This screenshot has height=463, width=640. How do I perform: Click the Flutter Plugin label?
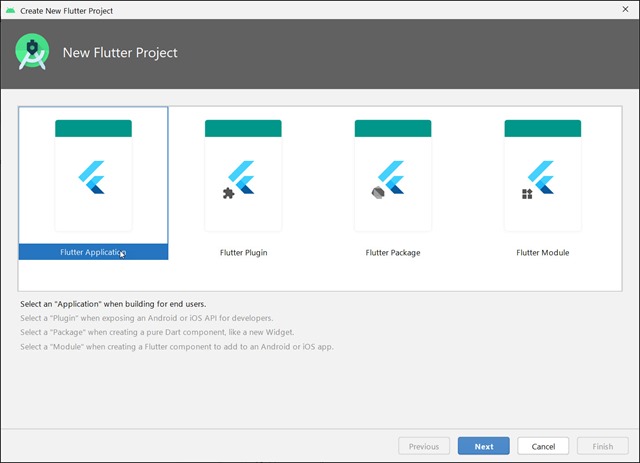point(243,253)
